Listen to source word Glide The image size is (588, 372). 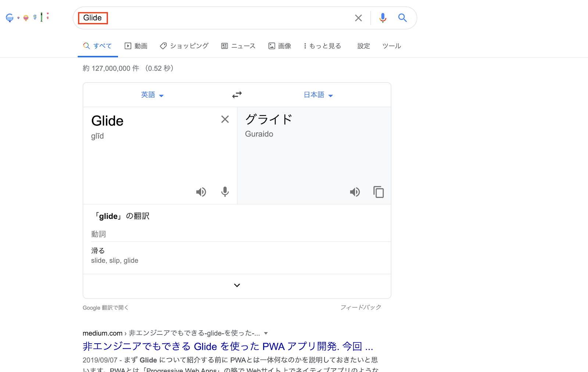tap(201, 192)
